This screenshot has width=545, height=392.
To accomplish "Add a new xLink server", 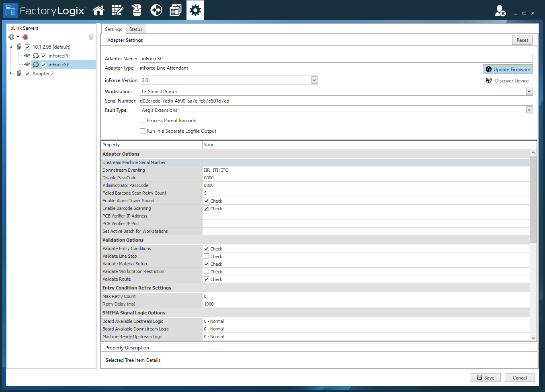I will (11, 37).
